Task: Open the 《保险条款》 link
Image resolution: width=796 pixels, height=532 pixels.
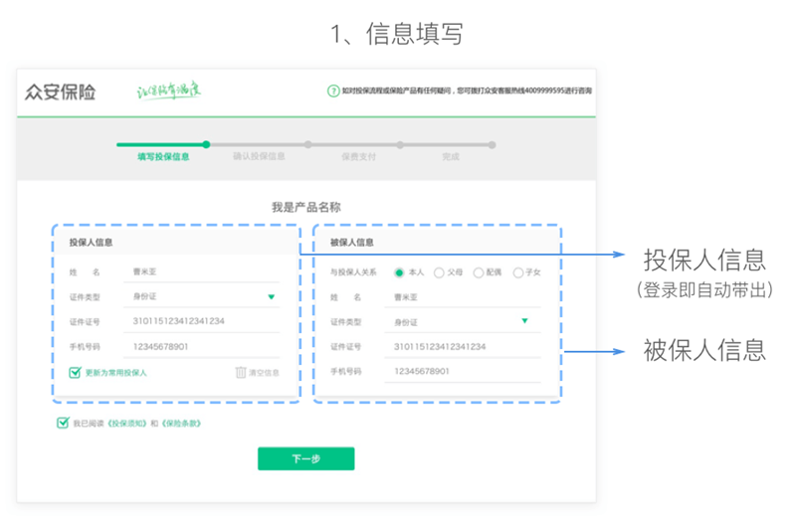Action: coord(181,424)
